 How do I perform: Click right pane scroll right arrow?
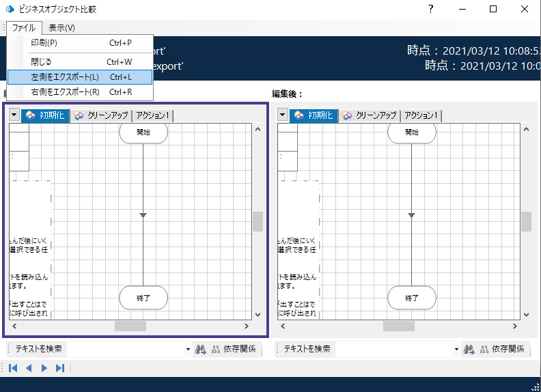coord(515,326)
